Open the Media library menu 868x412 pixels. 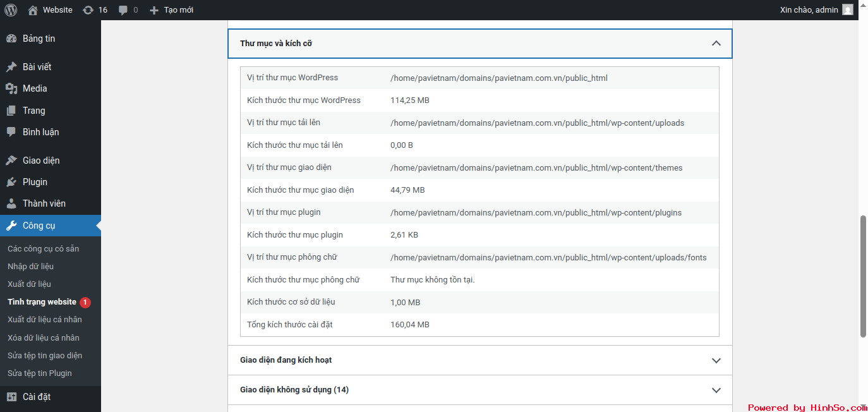pyautogui.click(x=35, y=88)
